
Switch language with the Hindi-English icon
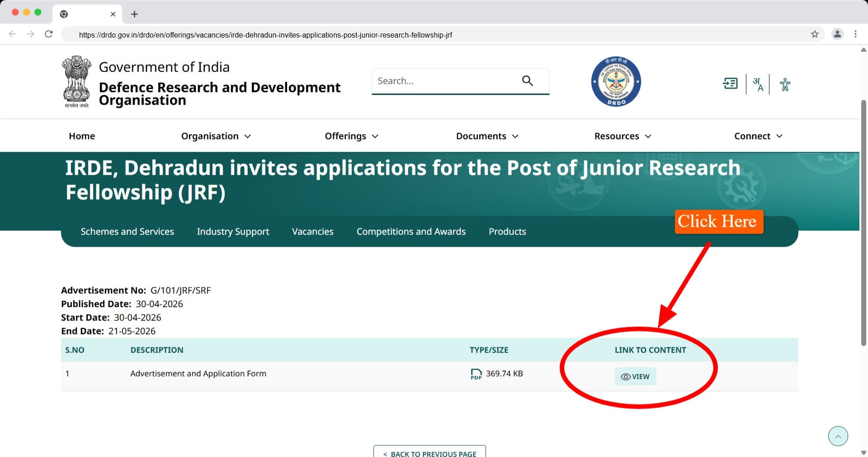[x=758, y=84]
